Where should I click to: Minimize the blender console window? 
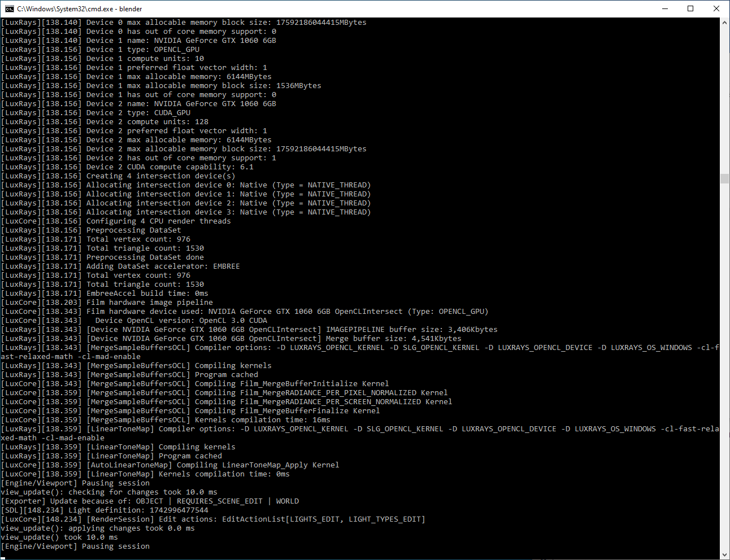coord(664,8)
